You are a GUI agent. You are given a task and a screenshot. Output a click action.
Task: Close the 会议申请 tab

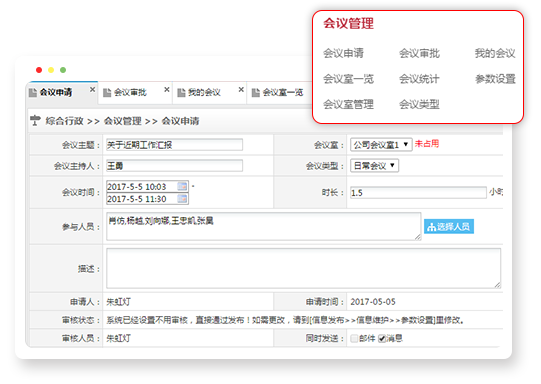(x=92, y=90)
